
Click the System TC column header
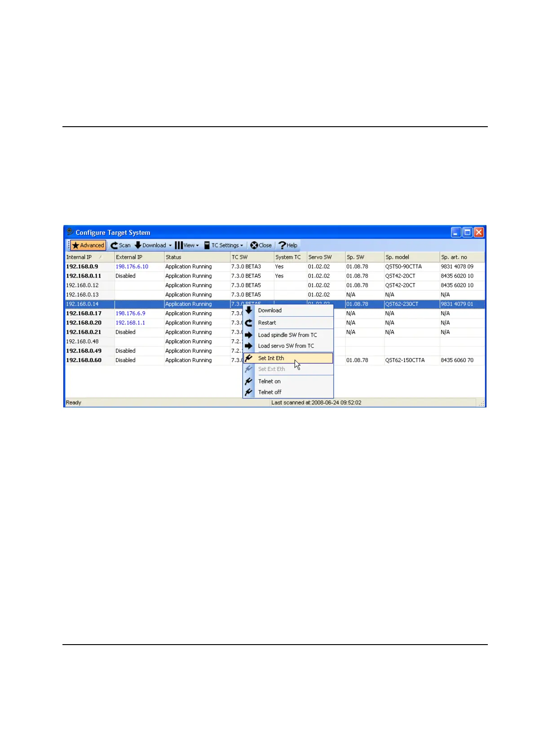pos(290,257)
